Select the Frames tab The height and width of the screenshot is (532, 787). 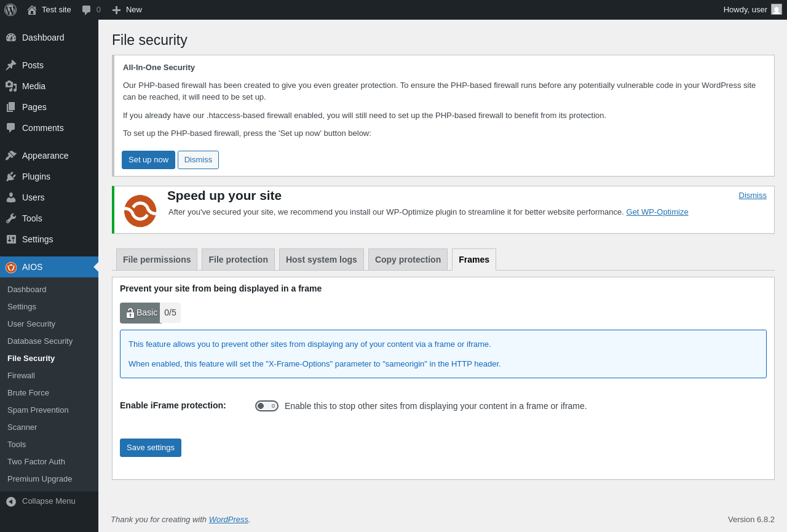[474, 260]
